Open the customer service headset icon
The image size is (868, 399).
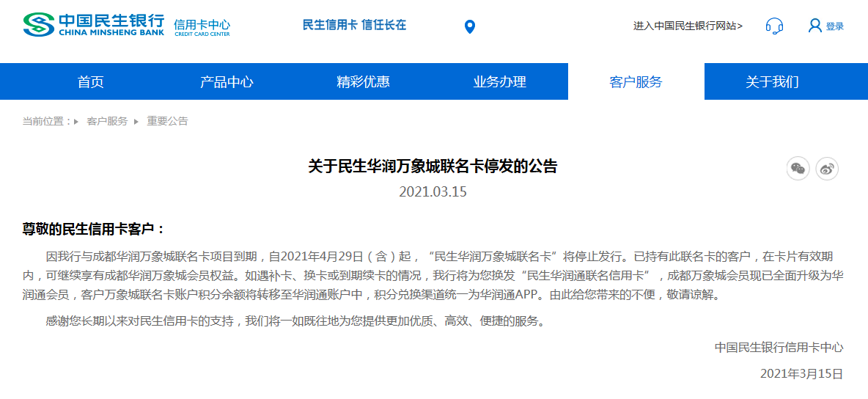[774, 26]
